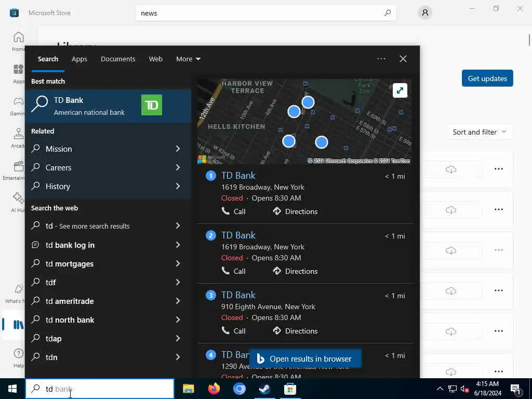Select the Search tab

pos(48,59)
